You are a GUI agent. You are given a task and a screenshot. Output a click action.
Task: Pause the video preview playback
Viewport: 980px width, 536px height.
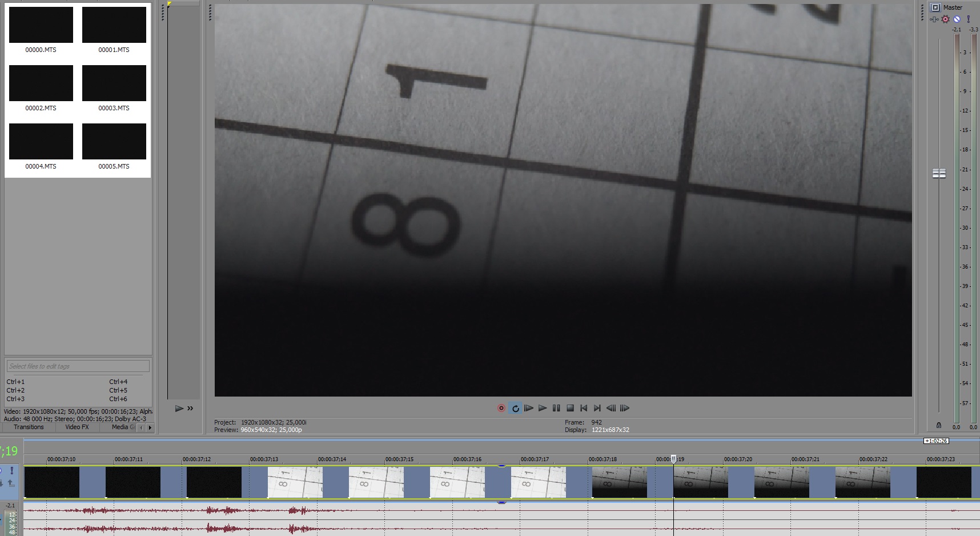556,408
